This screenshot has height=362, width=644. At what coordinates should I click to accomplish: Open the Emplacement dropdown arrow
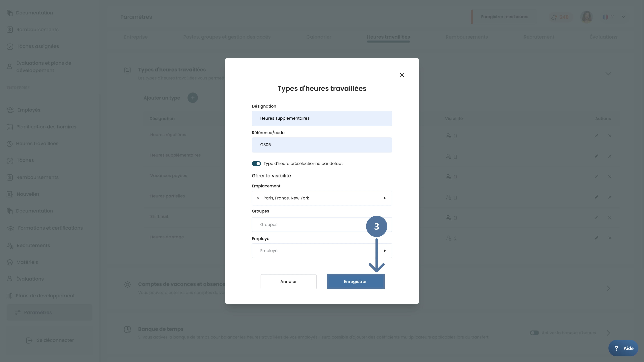point(384,198)
